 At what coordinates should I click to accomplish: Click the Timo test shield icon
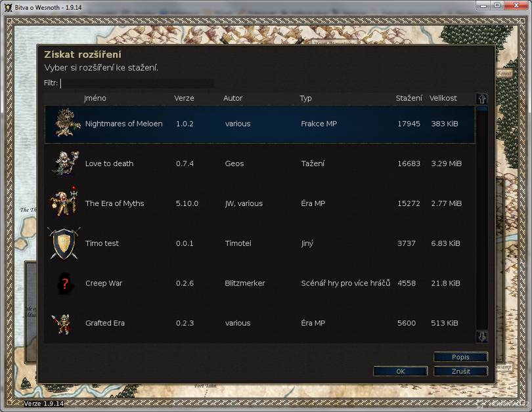tap(64, 243)
